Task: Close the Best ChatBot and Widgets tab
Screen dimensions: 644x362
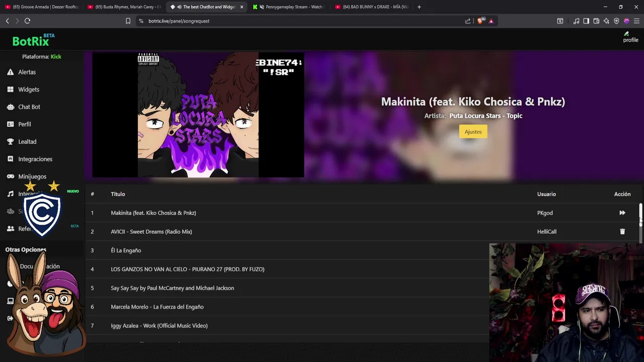Action: [x=242, y=7]
